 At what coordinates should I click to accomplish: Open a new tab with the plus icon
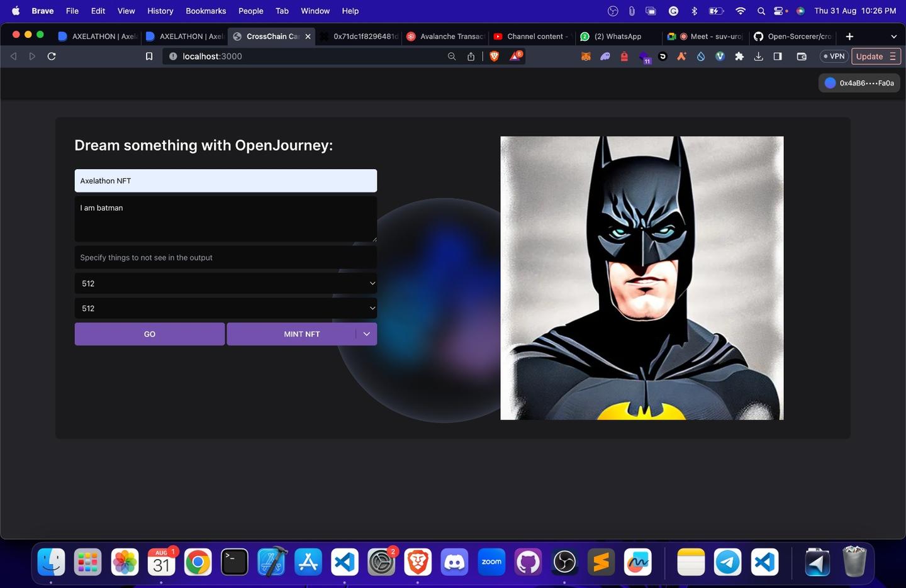(849, 36)
